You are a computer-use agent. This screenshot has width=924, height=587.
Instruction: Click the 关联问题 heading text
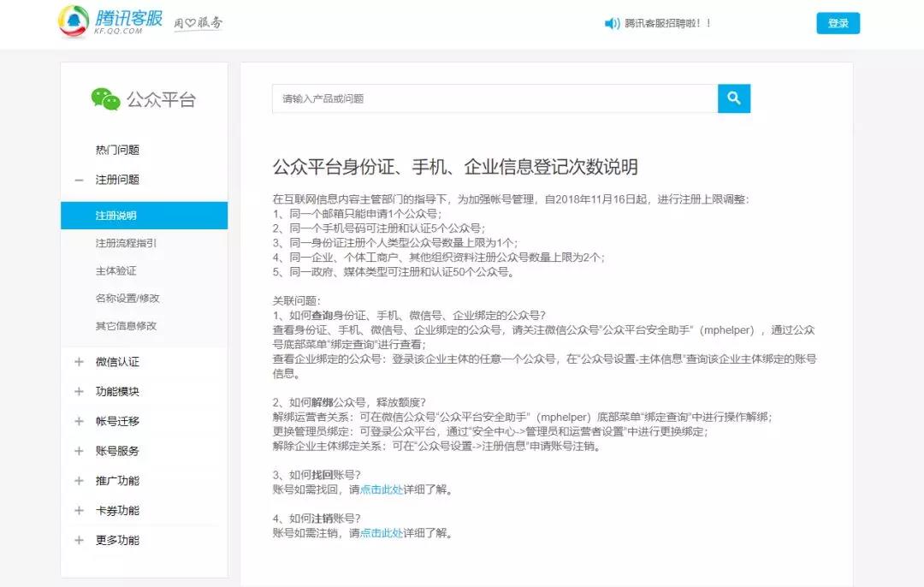296,300
